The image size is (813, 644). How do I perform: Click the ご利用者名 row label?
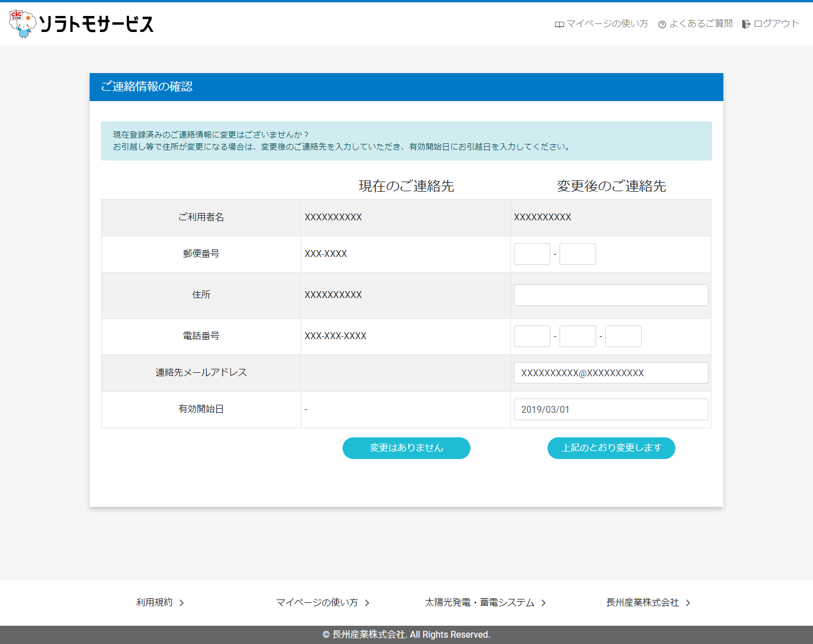pyautogui.click(x=201, y=217)
